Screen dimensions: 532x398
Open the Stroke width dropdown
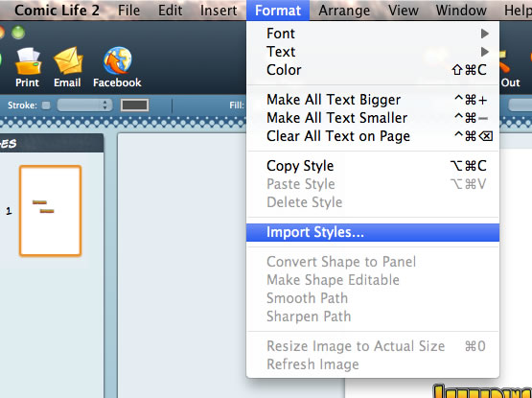pos(84,105)
